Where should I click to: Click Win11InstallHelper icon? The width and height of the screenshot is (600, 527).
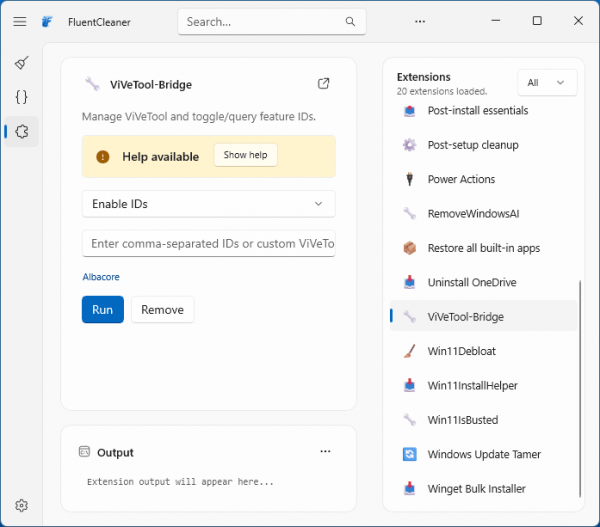tap(409, 385)
